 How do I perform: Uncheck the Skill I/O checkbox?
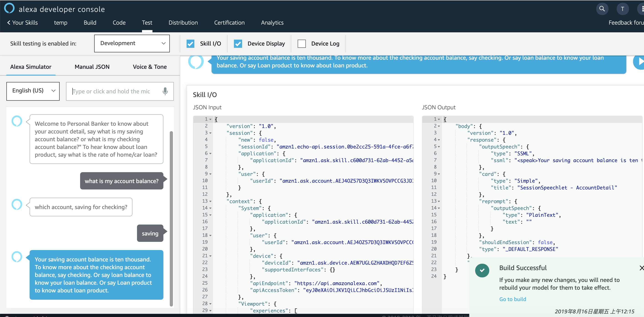pyautogui.click(x=190, y=44)
